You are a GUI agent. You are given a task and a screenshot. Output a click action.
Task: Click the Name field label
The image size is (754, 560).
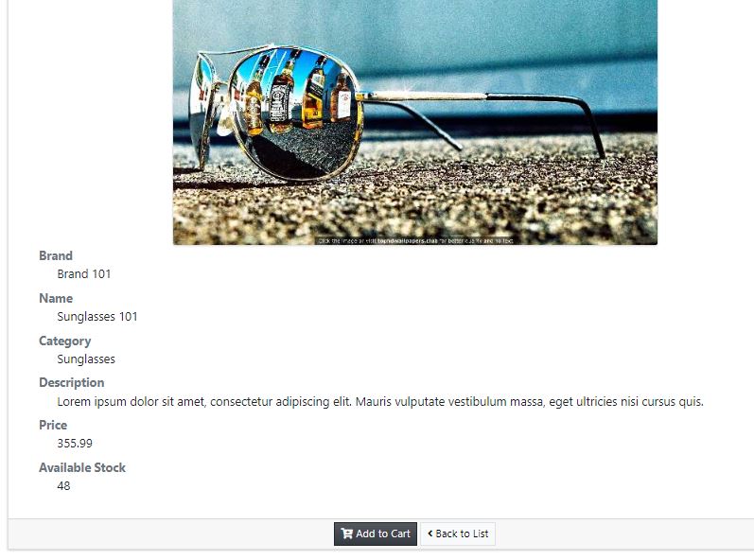point(56,298)
